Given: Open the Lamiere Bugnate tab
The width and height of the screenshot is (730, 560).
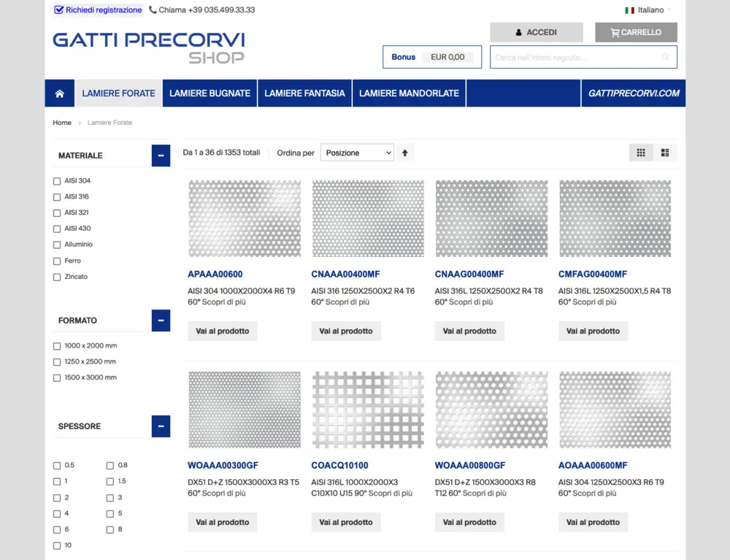Looking at the screenshot, I should pyautogui.click(x=210, y=93).
